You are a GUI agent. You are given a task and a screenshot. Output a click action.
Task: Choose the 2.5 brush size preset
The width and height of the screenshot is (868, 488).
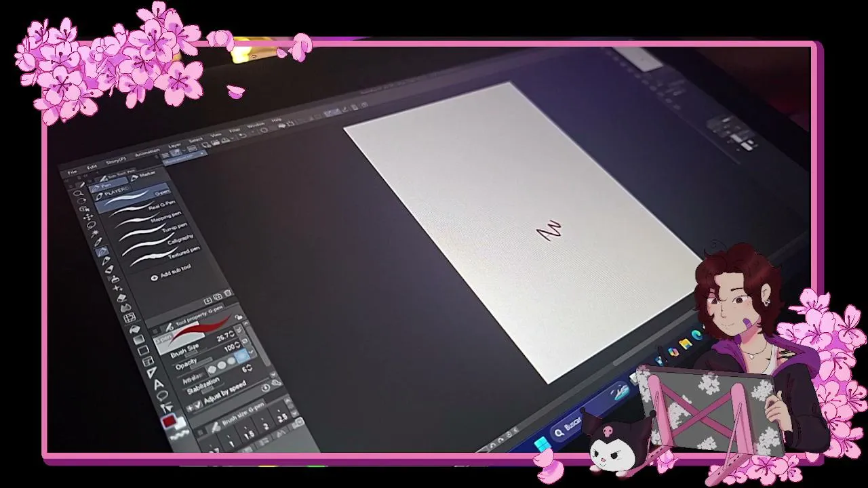click(x=283, y=417)
